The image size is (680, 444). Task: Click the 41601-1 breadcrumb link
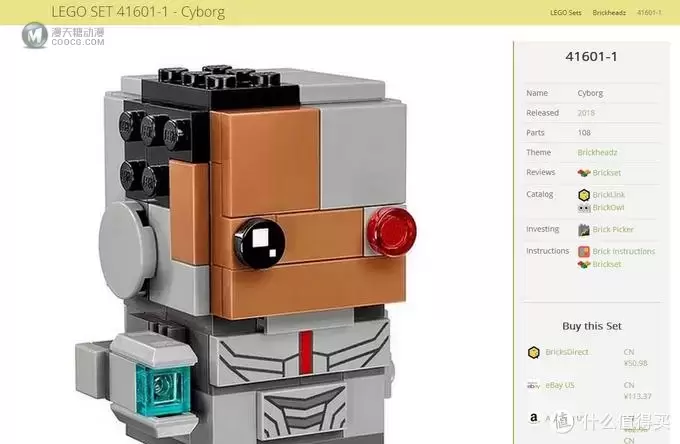click(x=649, y=13)
